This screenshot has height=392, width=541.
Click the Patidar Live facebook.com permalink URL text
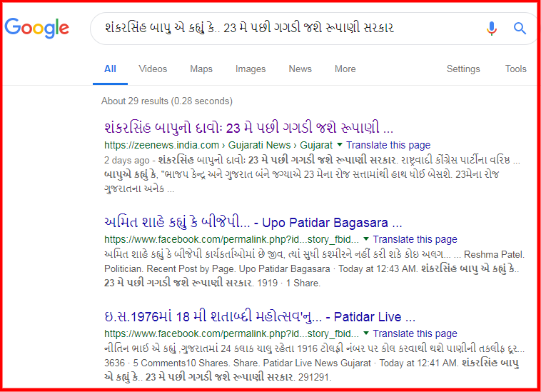click(231, 333)
